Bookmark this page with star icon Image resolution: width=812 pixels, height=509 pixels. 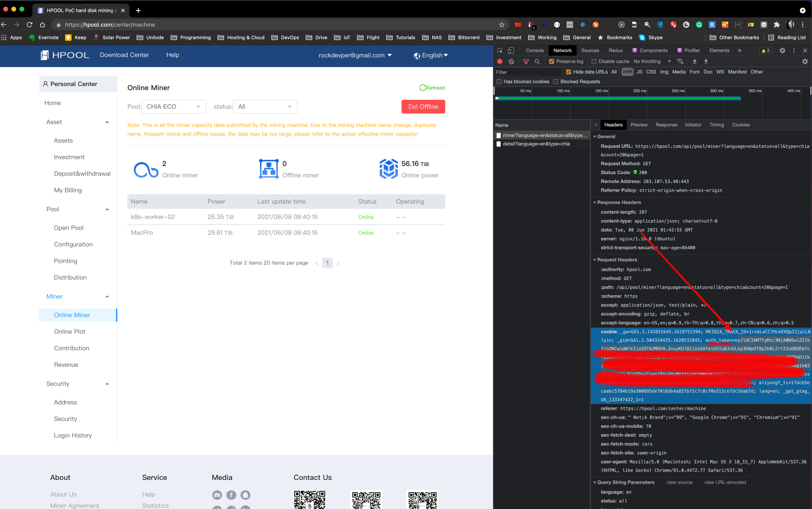coord(501,25)
